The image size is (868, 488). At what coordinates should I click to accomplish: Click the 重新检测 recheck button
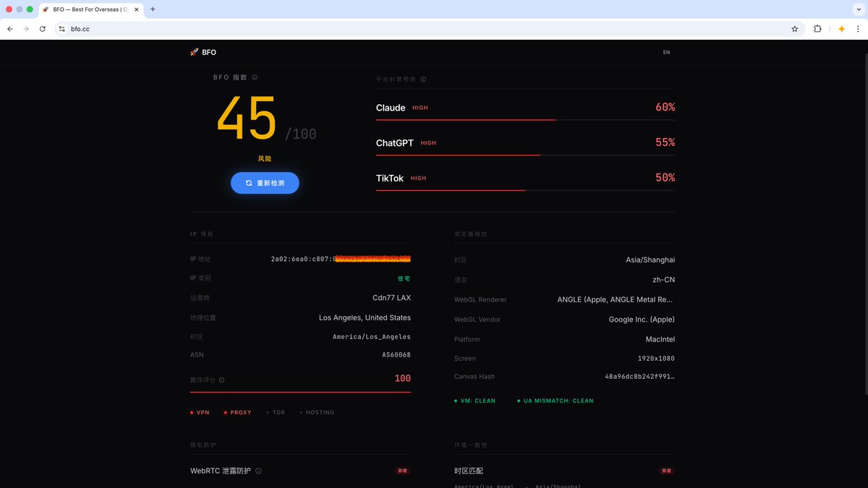(265, 183)
